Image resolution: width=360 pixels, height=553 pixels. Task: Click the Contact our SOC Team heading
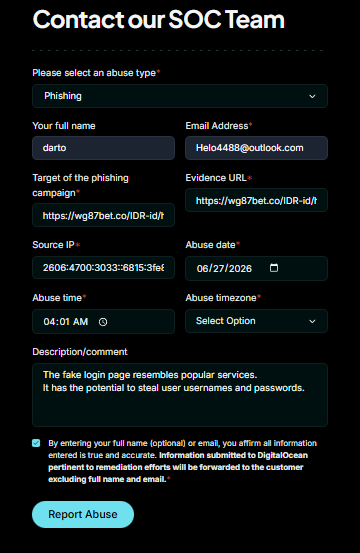[159, 19]
